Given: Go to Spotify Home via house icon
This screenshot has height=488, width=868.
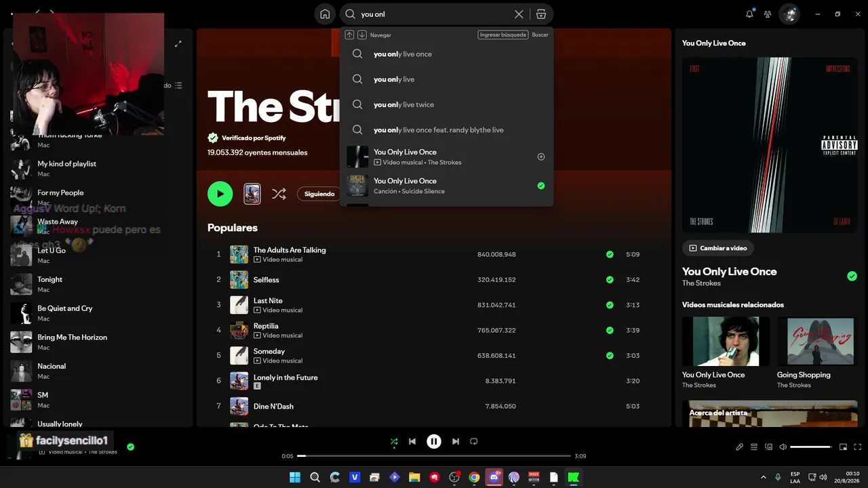Looking at the screenshot, I should (325, 14).
